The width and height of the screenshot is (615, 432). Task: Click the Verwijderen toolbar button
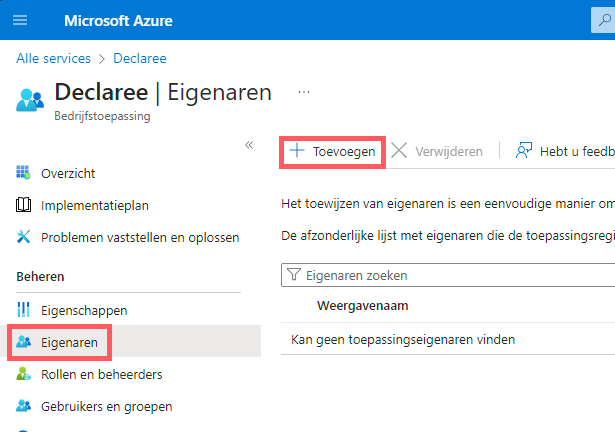point(439,151)
